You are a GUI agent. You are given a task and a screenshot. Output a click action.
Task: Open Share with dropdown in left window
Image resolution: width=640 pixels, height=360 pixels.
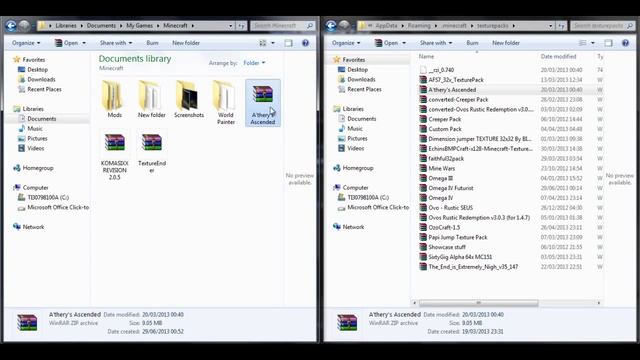(116, 43)
